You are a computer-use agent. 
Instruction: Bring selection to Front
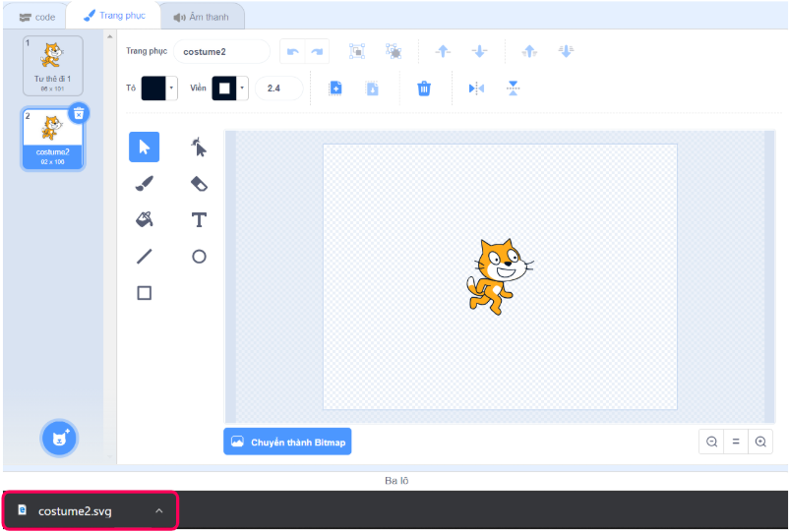click(x=529, y=51)
